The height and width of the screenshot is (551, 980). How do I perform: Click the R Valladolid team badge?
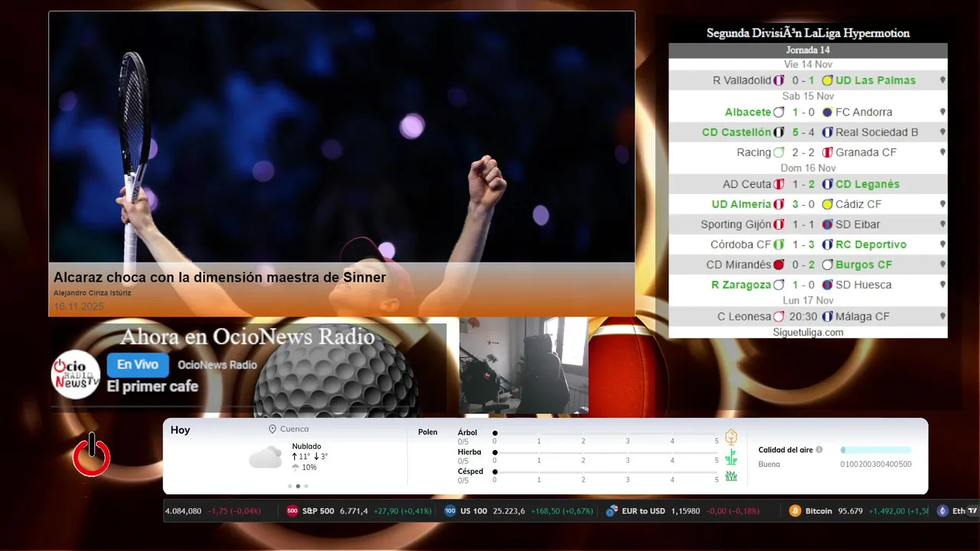779,80
